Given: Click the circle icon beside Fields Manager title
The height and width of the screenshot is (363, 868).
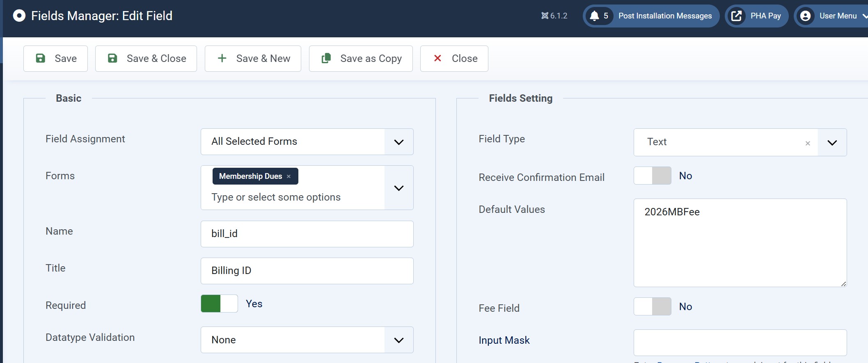Looking at the screenshot, I should point(19,16).
